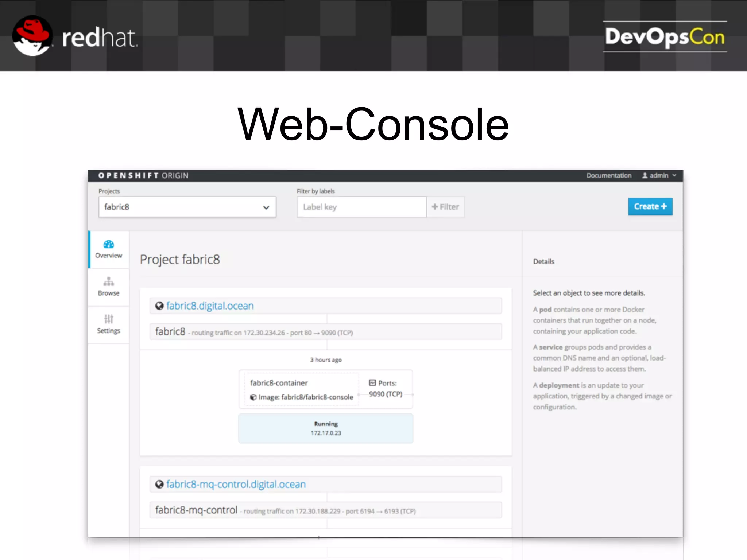Open the Settings section in the sidebar
Viewport: 747px width, 560px height.
tap(109, 325)
